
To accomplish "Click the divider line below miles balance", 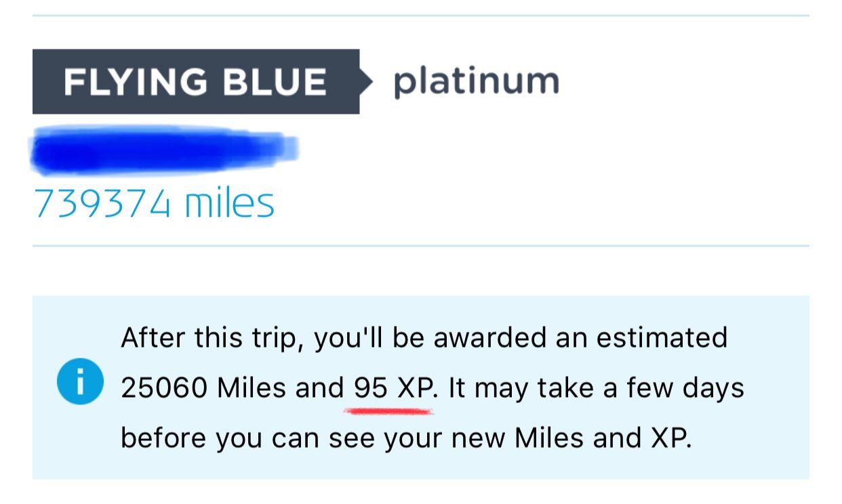I will click(x=421, y=246).
